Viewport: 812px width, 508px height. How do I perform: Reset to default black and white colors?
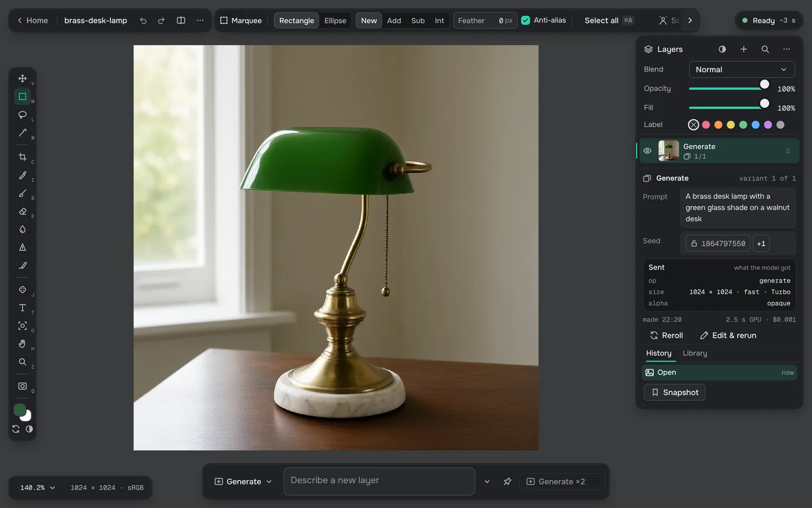(29, 429)
